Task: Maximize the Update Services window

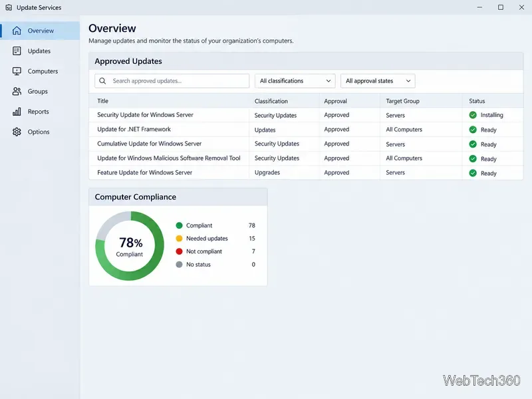Action: pyautogui.click(x=501, y=7)
